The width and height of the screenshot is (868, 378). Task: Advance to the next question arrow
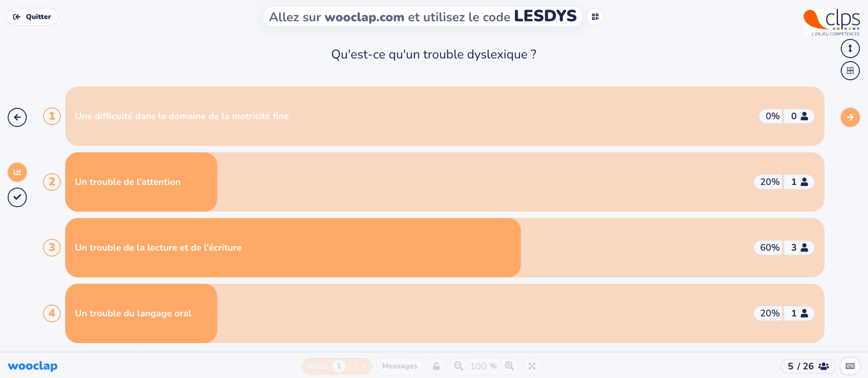(x=850, y=117)
